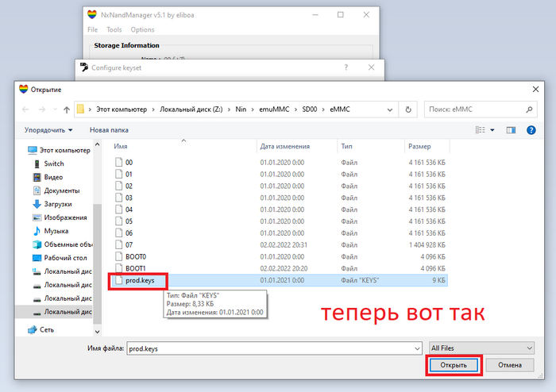
Task: Open the Tools menu in NxNandManager
Action: pos(114,29)
